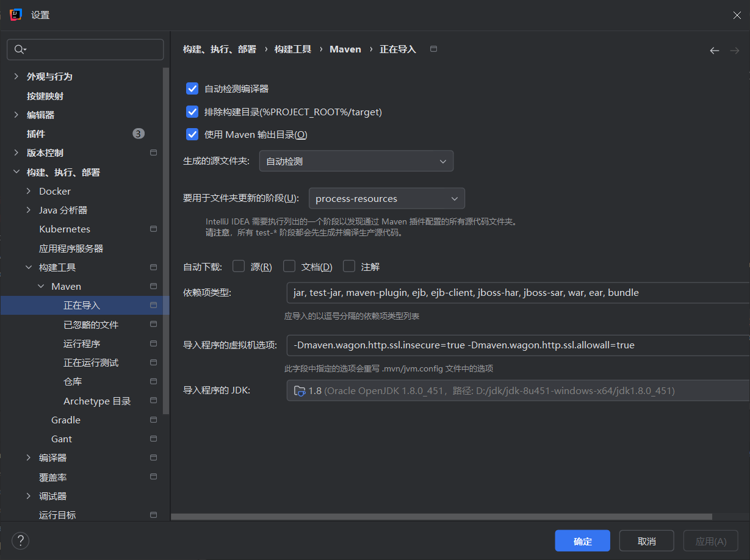Click the project-level icon beside the breadcrumb path
The height and width of the screenshot is (560, 750).
coord(433,49)
